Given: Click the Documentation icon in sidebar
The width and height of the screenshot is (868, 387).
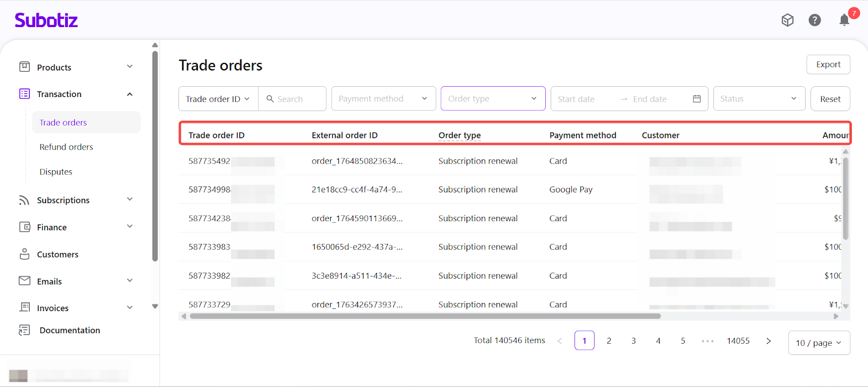Looking at the screenshot, I should [24, 330].
